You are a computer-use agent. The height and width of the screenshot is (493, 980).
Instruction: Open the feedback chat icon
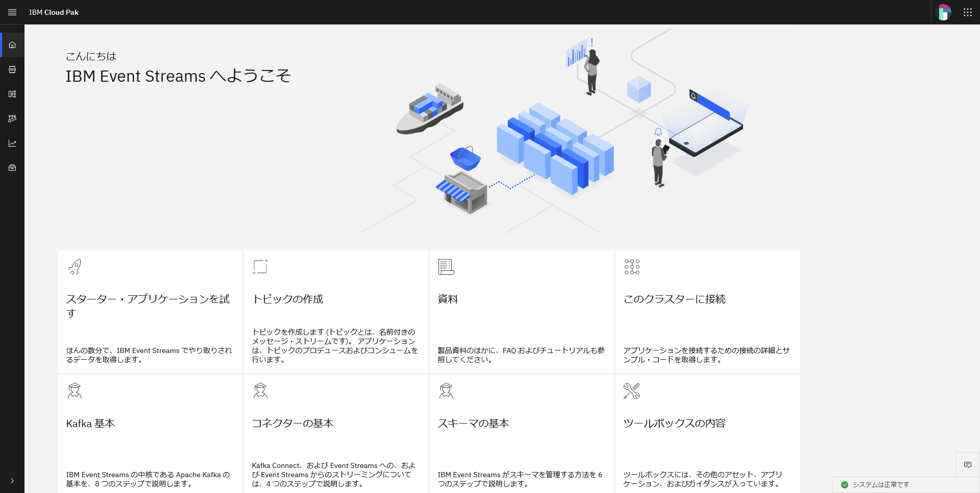[x=968, y=465]
